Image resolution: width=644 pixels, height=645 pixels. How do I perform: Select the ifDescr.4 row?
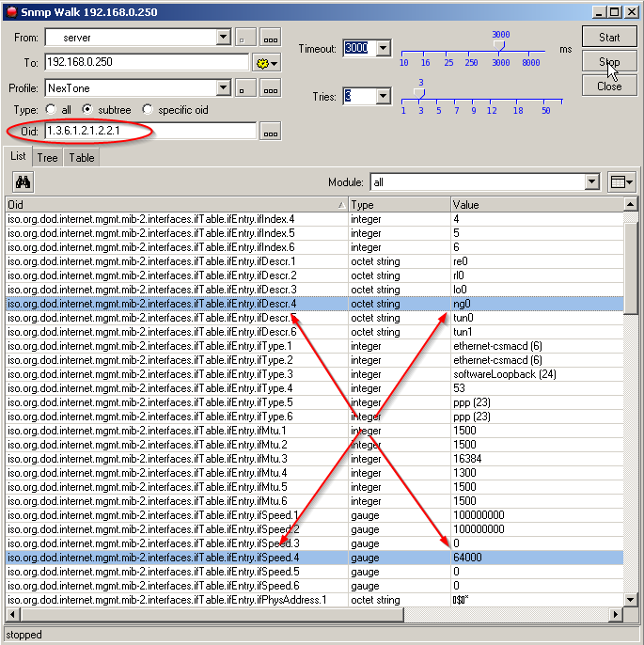click(314, 304)
